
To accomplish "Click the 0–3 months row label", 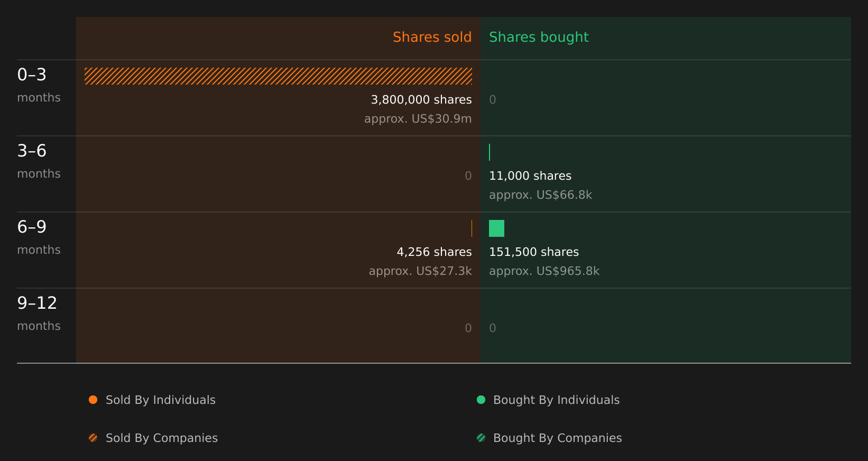I will point(39,85).
